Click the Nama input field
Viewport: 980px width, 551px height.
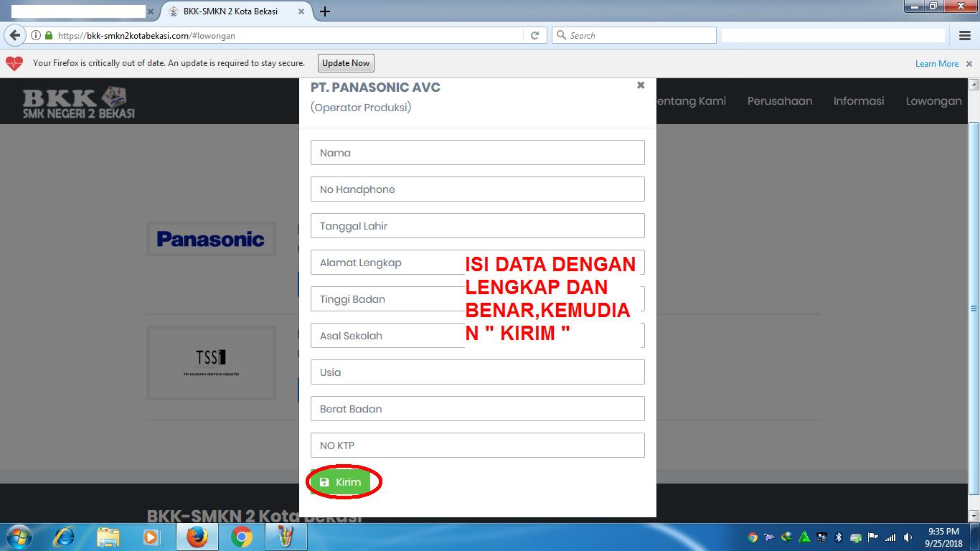click(x=478, y=152)
